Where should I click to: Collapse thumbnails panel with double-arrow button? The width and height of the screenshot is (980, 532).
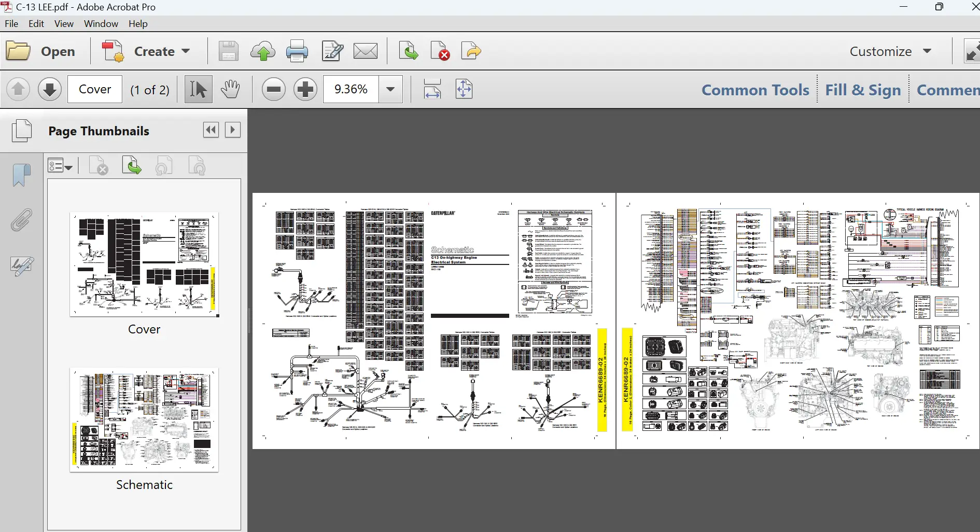click(x=211, y=130)
